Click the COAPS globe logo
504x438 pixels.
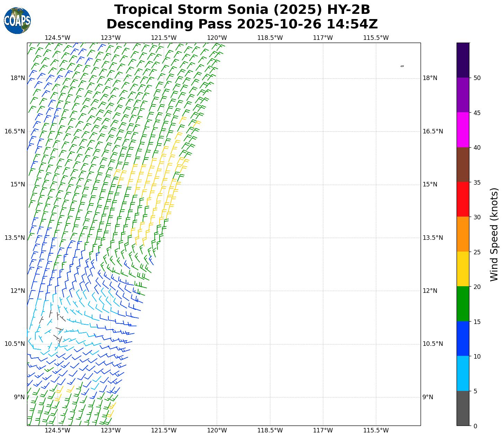coord(17,21)
